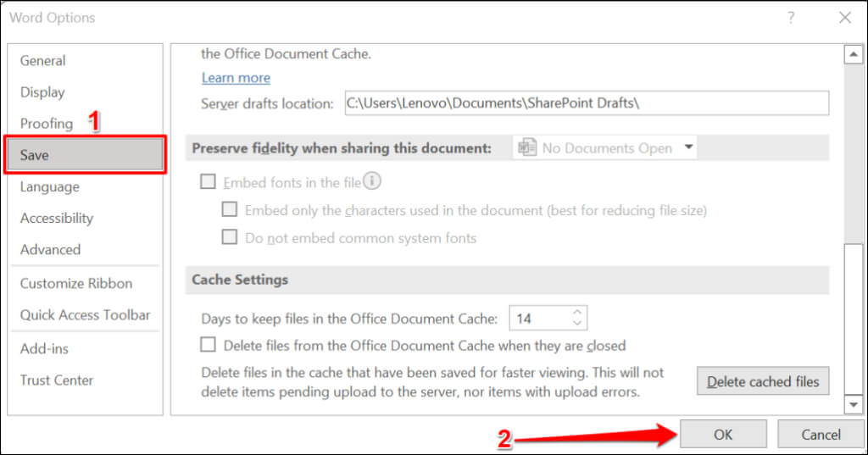Toggle Embed fonts in the file checkbox
Screen dimensions: 868x455
209,181
